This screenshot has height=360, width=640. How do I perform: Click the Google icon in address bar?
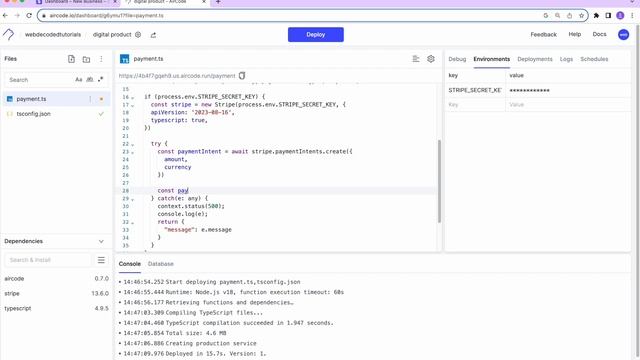pyautogui.click(x=546, y=16)
